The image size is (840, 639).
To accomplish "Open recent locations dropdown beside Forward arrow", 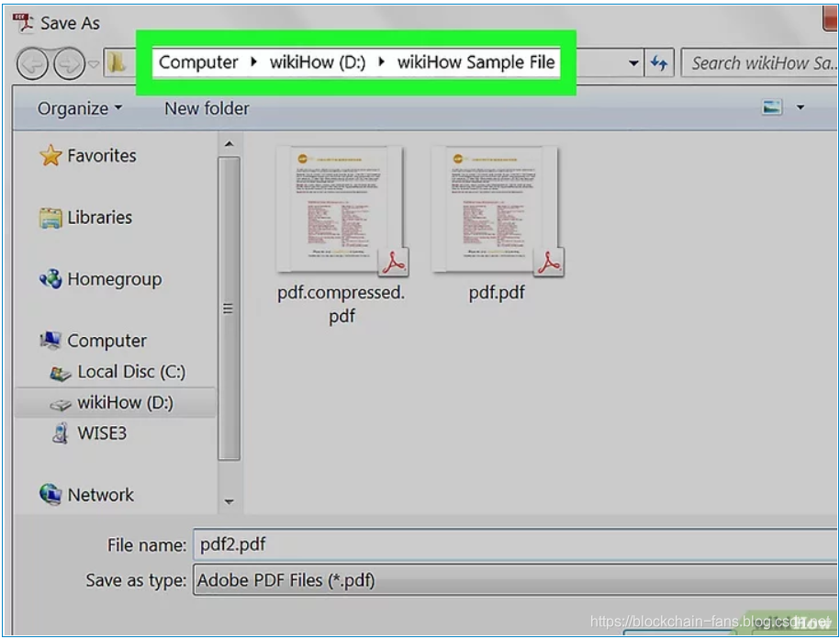I will tap(94, 64).
